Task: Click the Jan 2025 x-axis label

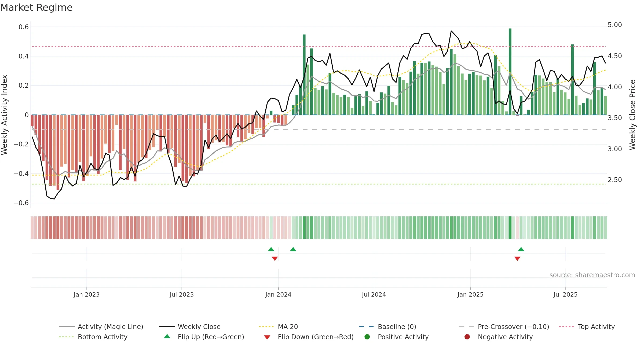Action: click(470, 294)
